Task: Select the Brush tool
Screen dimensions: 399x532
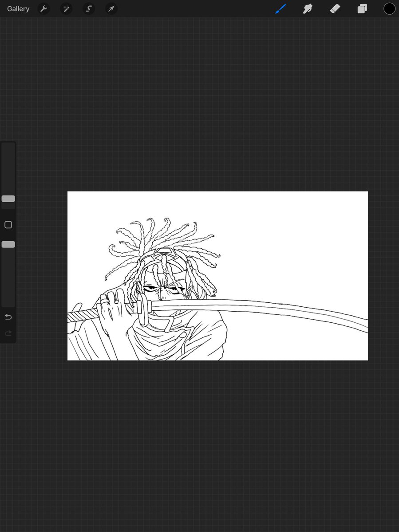Action: tap(280, 9)
